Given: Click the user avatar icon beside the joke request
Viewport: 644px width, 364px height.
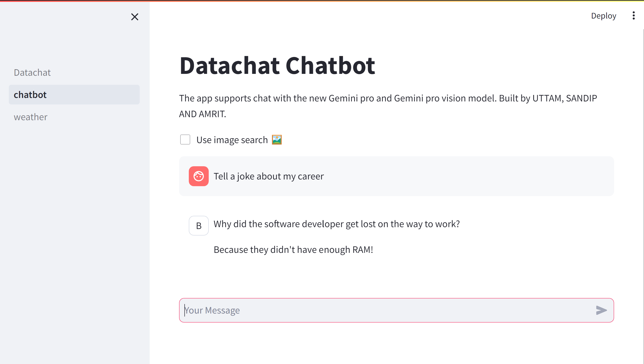Looking at the screenshot, I should (199, 176).
